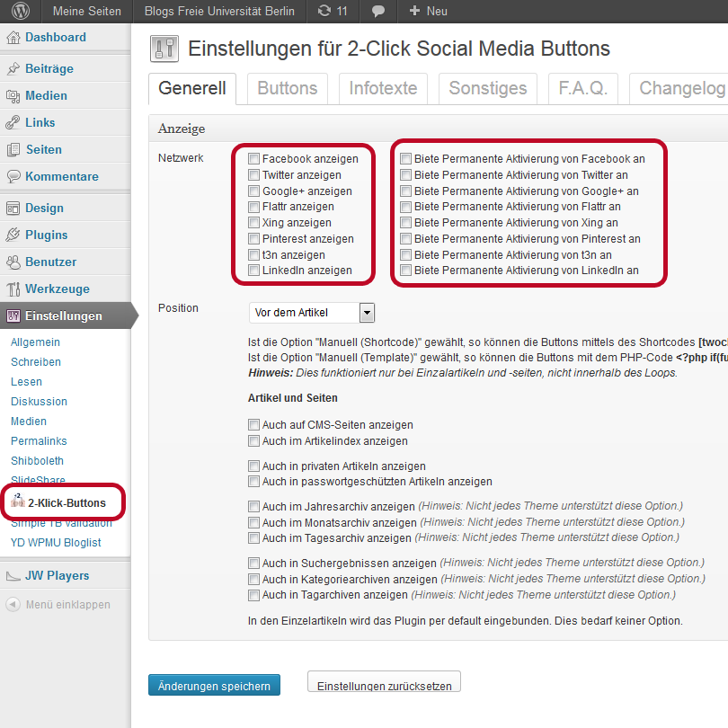728x728 pixels.
Task: Click the Werkzeuge tools icon
Action: 13,289
